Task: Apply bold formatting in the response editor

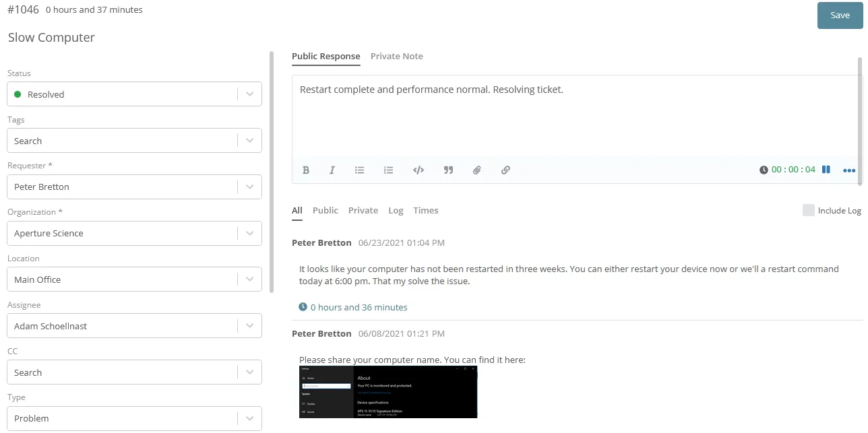Action: [306, 170]
